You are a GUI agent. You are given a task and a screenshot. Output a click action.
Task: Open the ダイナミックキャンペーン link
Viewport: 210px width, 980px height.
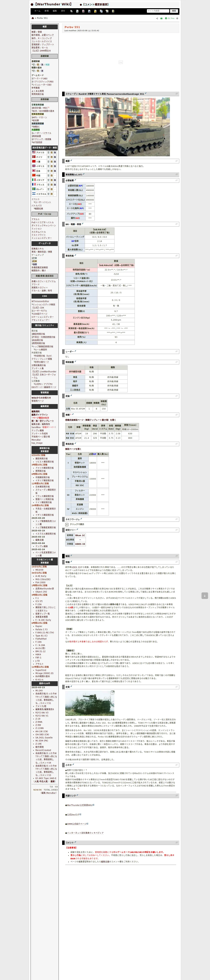click(x=44, y=226)
